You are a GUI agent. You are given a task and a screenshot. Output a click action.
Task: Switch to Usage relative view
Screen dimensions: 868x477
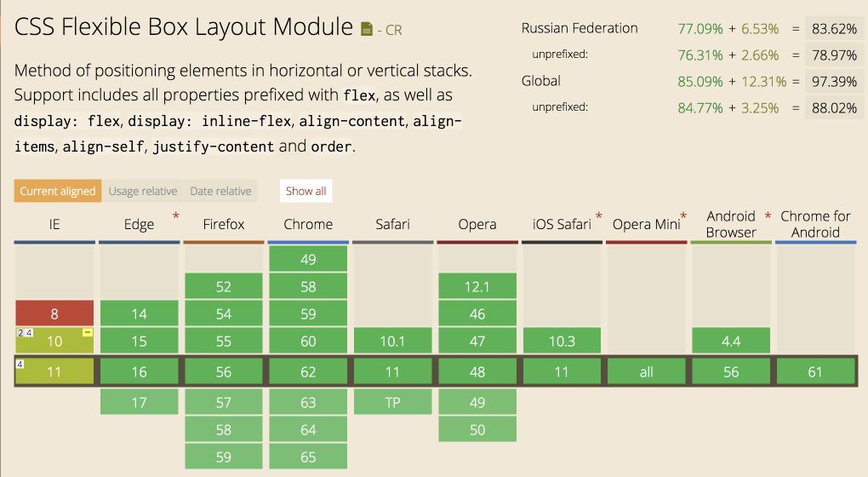pyautogui.click(x=143, y=191)
